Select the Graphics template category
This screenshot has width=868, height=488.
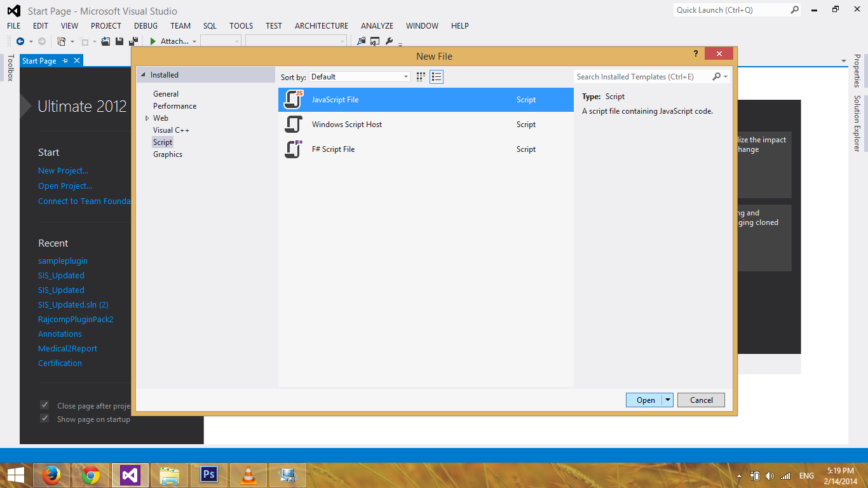(168, 154)
